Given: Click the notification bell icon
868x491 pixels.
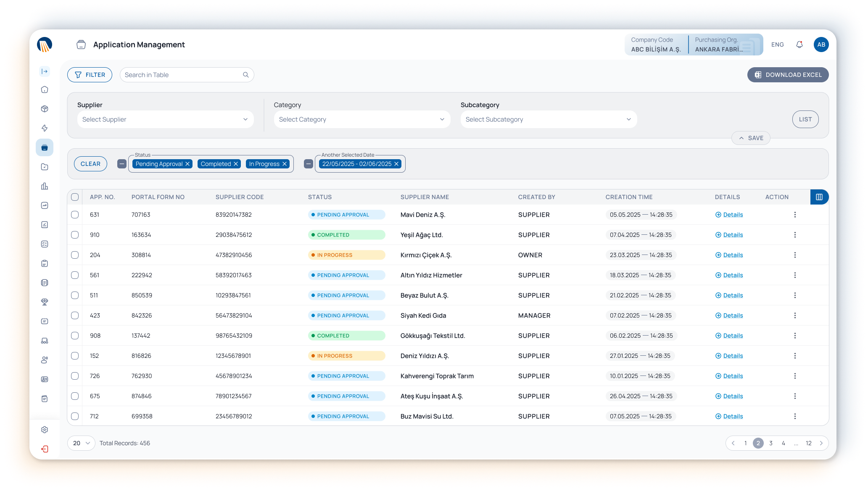Looking at the screenshot, I should (x=799, y=44).
